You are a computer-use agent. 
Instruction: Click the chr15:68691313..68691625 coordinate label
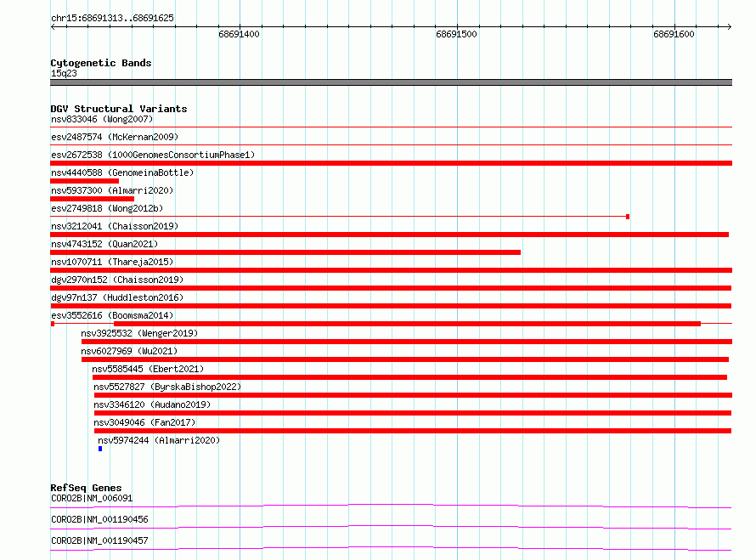112,19
